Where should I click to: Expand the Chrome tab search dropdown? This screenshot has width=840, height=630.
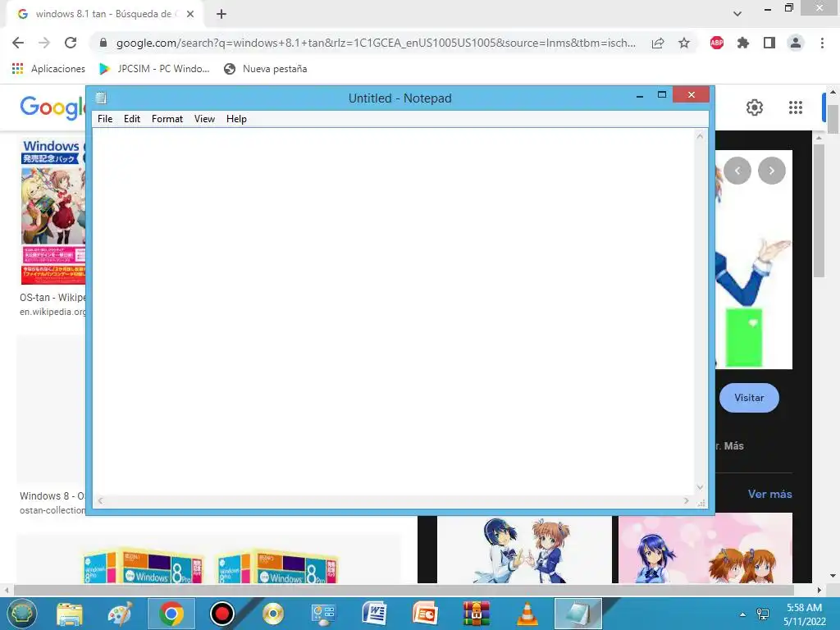point(737,14)
